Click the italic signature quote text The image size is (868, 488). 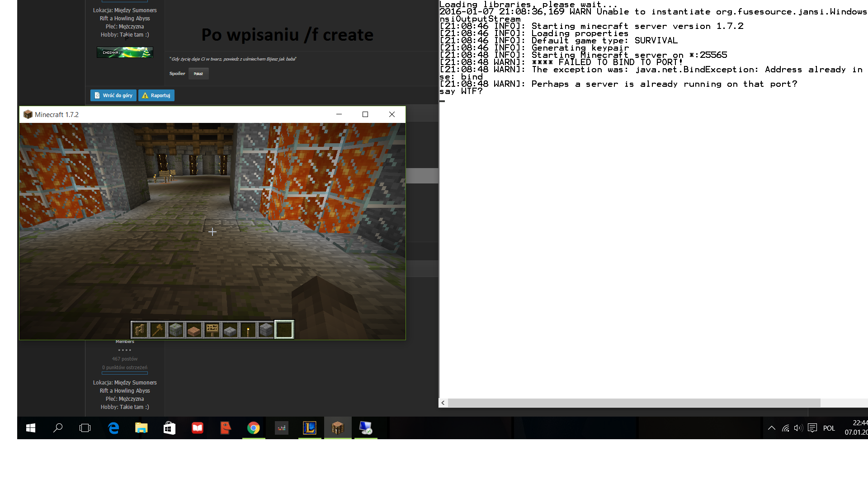coord(233,59)
